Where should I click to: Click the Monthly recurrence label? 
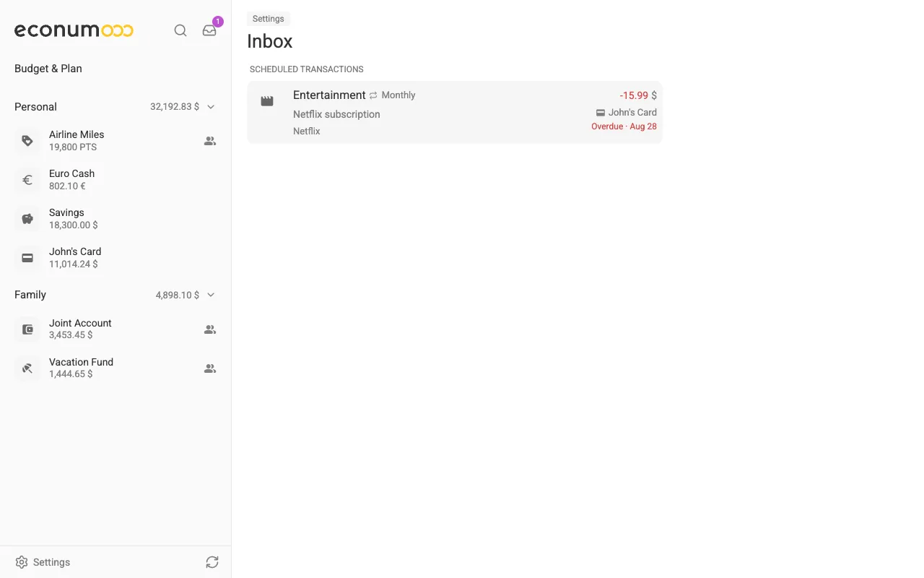click(x=398, y=95)
